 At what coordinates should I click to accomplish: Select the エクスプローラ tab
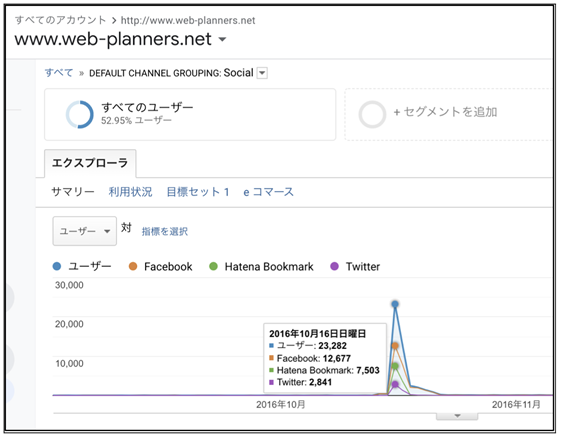90,163
